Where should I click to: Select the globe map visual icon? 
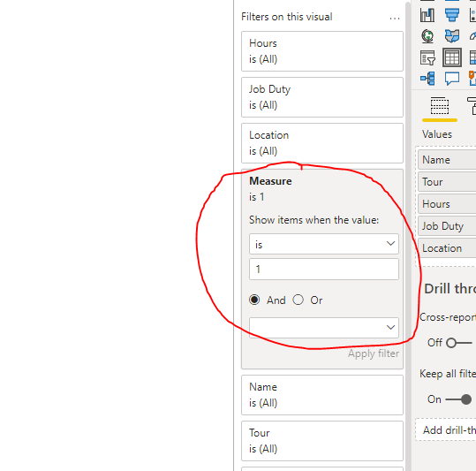tap(427, 36)
